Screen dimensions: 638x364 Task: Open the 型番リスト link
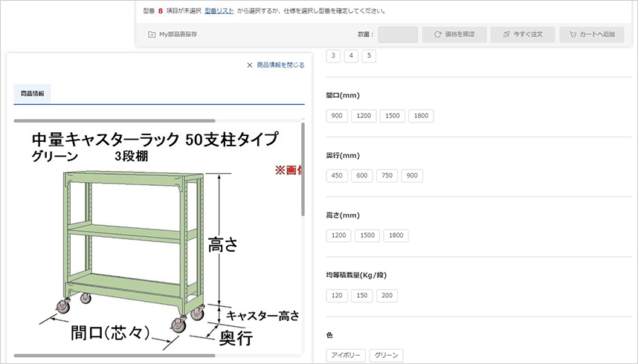[x=219, y=11]
